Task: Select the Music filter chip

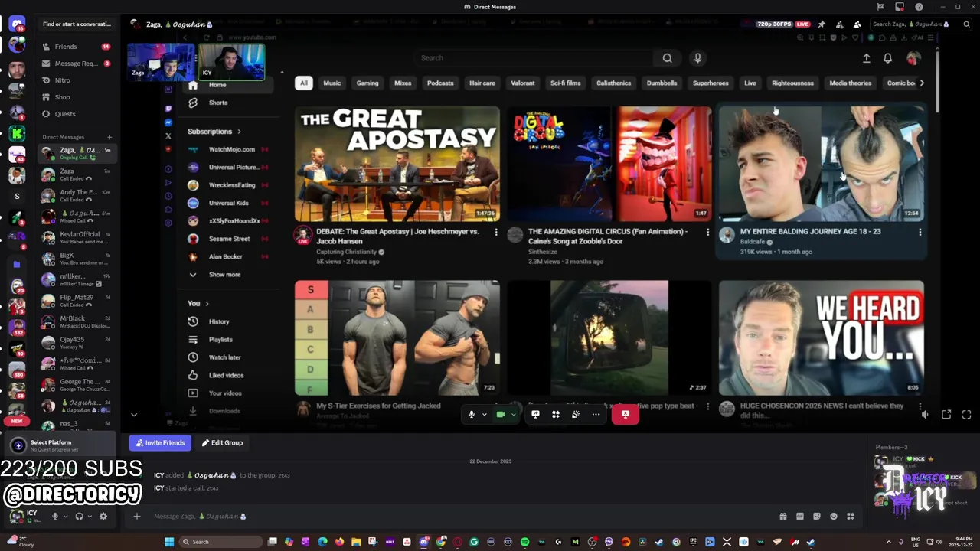Action: [332, 83]
